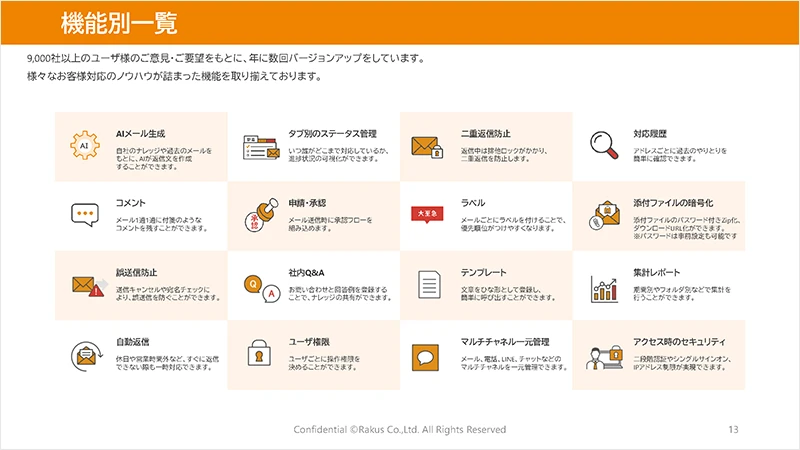Select the テンプレート heading
800x450 pixels.
coord(484,272)
